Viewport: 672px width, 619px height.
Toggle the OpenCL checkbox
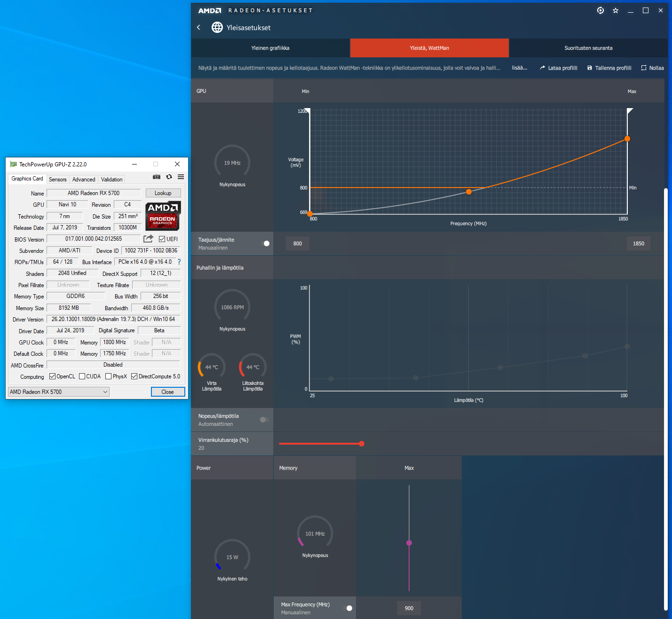52,376
